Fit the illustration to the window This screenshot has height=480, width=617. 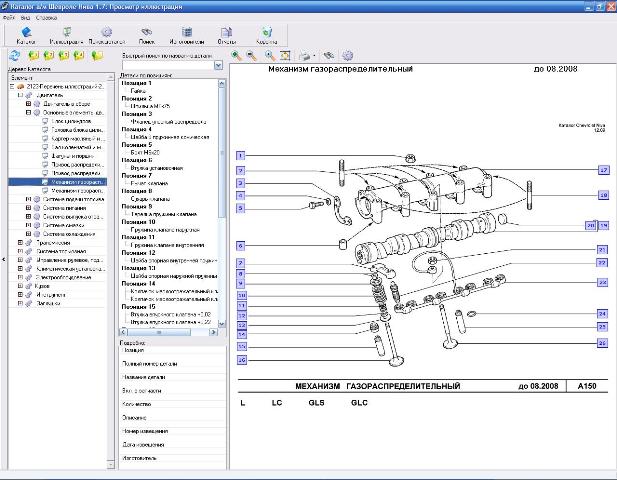pyautogui.click(x=285, y=55)
